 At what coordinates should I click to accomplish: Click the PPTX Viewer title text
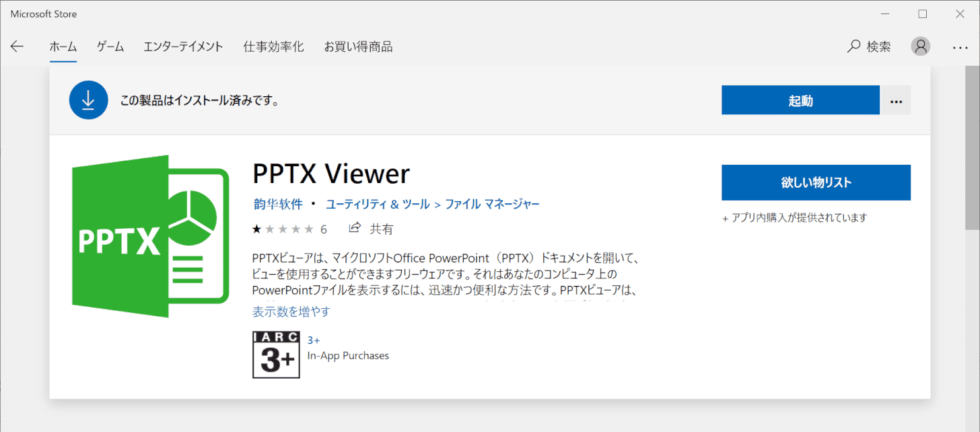(x=331, y=174)
